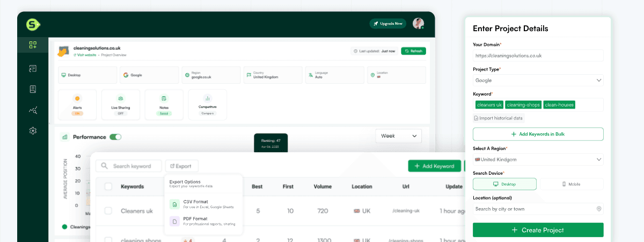644x242 pixels.
Task: Click the Create Project button
Action: pos(538,230)
